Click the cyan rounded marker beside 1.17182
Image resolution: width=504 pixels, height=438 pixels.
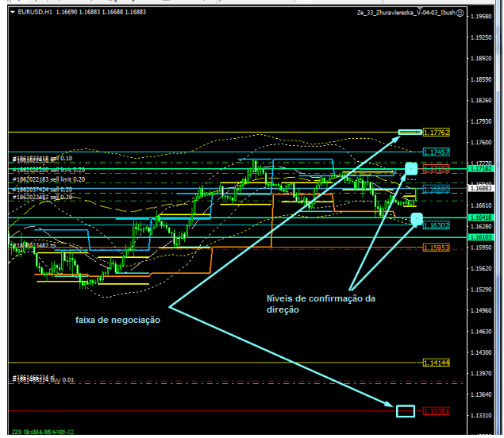point(411,168)
